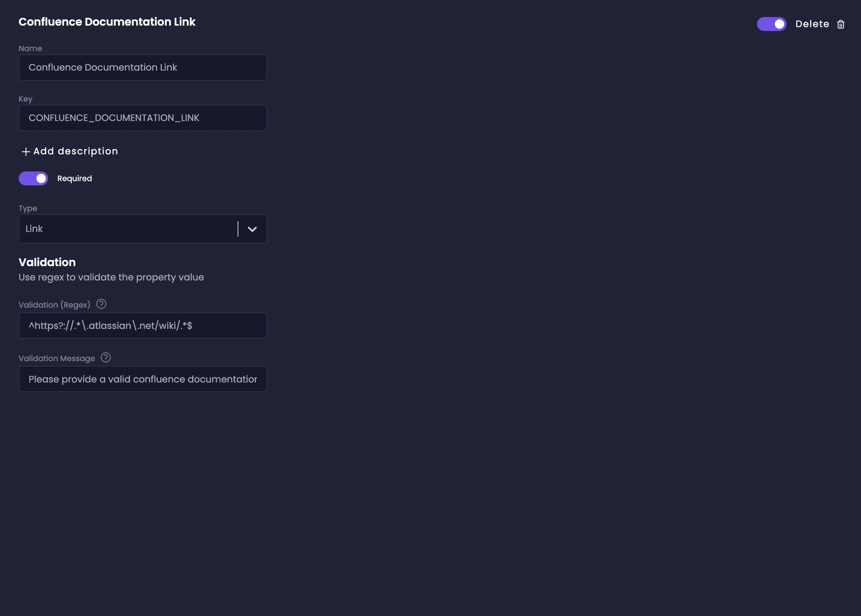Click into the Key field CONFLUENCE_DOCUMENTATION_LINK

coord(142,118)
